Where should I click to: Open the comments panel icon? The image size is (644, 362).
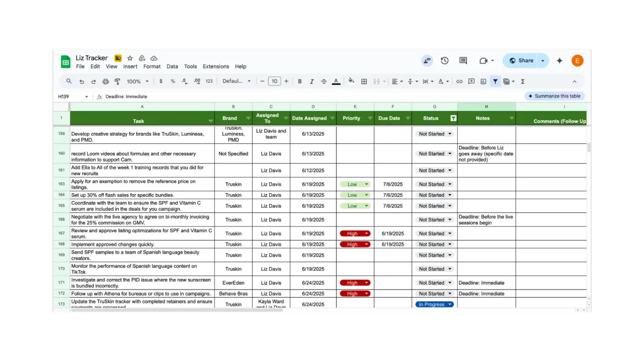[463, 61]
